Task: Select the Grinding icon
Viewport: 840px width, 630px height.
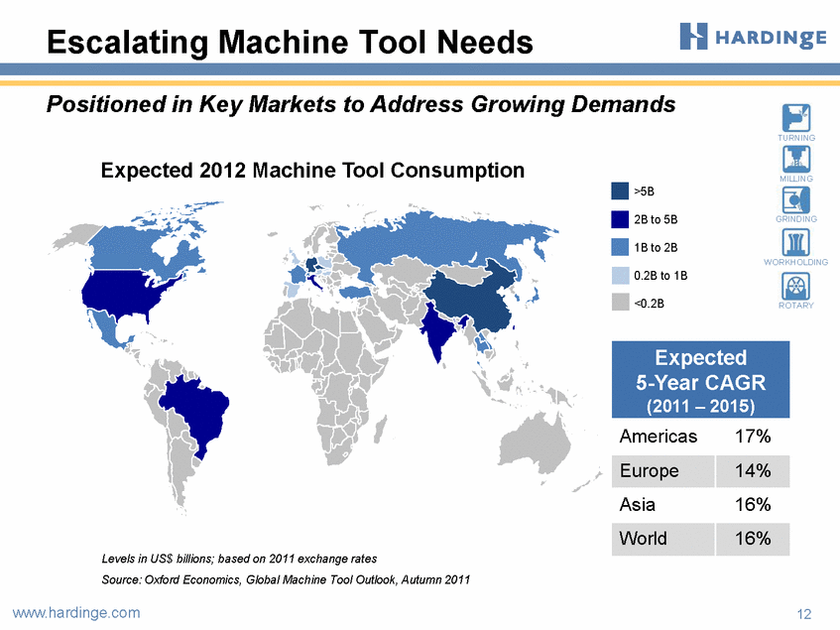Action: pyautogui.click(x=796, y=199)
